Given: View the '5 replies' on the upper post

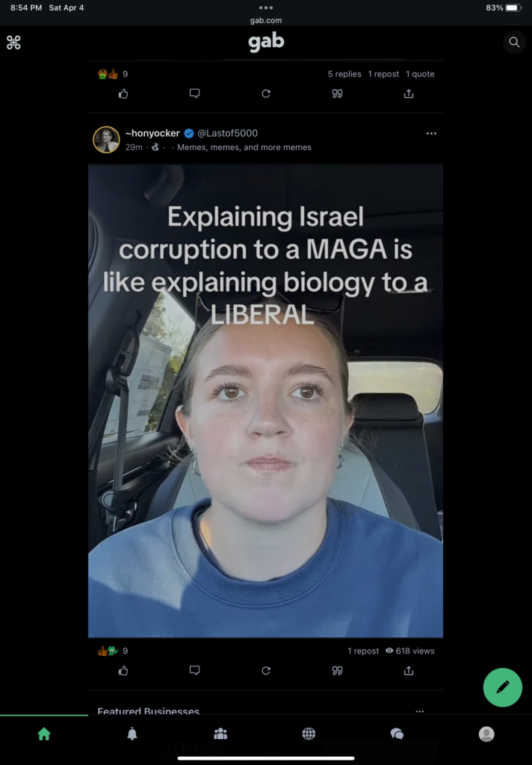Looking at the screenshot, I should pyautogui.click(x=344, y=74).
